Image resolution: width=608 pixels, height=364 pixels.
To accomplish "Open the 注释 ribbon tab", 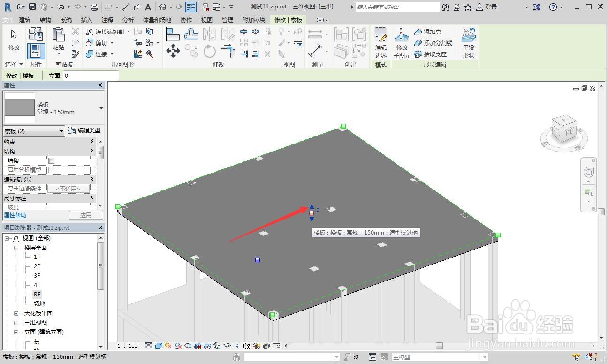I will point(107,20).
